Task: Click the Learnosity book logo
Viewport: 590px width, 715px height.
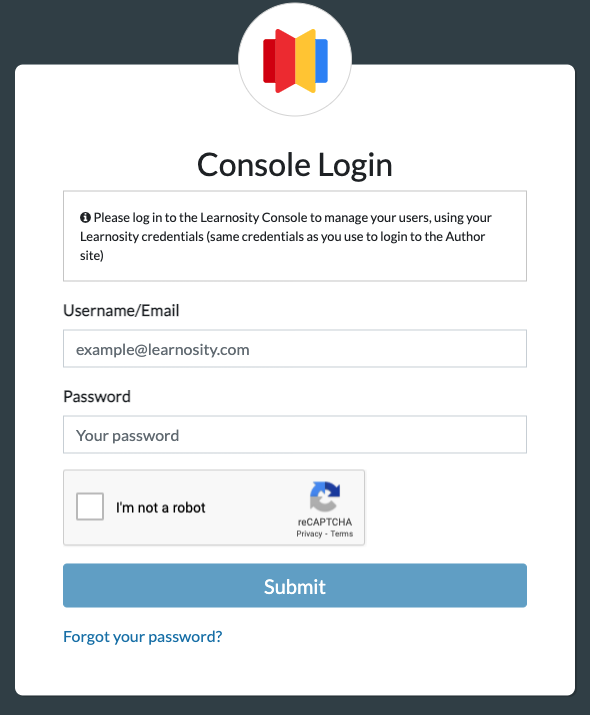Action: 295,61
